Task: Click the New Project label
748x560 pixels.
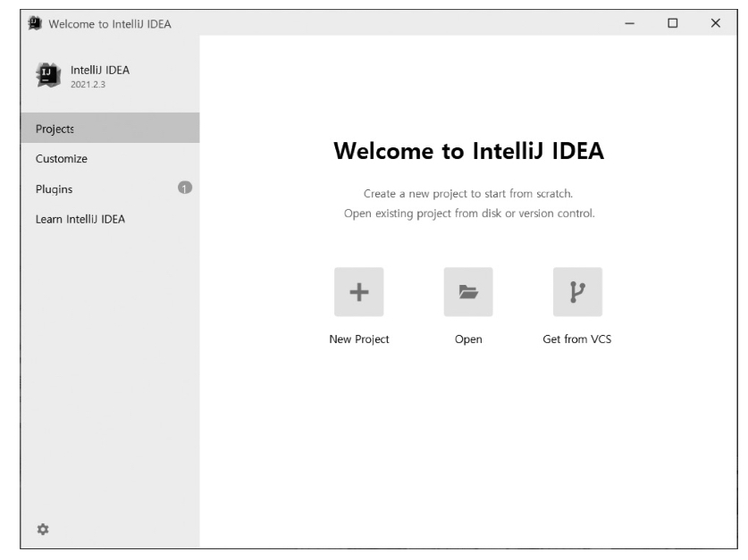Action: pos(358,339)
